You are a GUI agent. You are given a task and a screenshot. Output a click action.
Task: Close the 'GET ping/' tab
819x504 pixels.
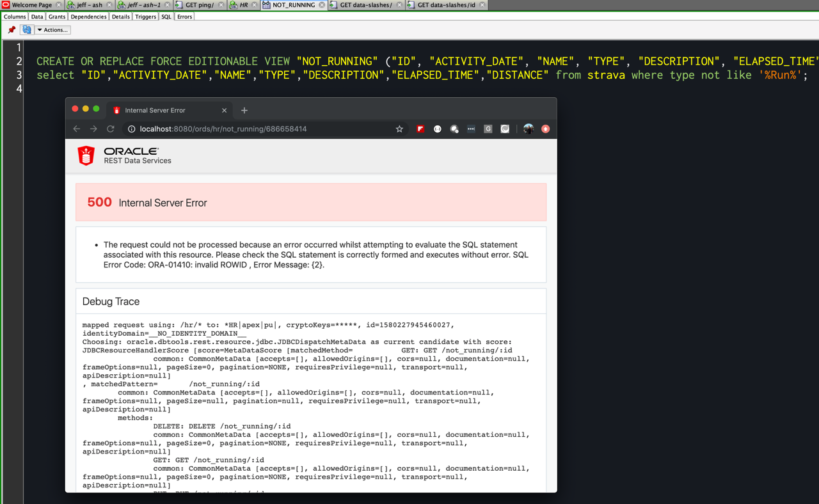221,5
